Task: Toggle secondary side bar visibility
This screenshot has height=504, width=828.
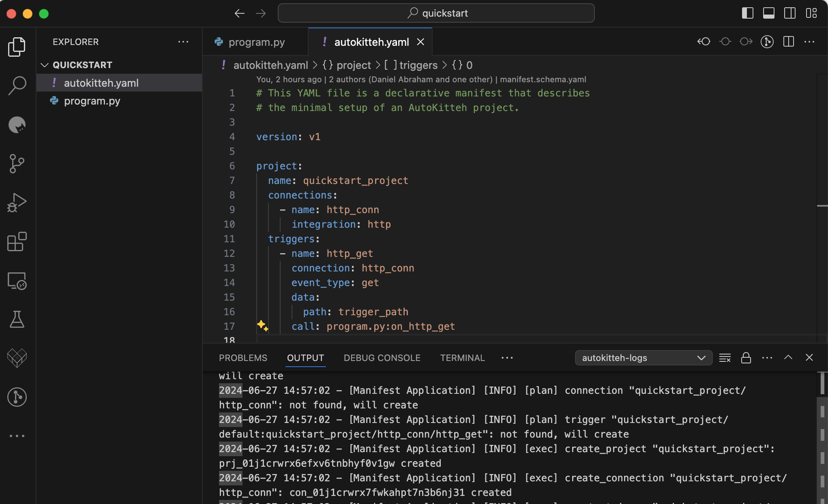Action: 790,13
